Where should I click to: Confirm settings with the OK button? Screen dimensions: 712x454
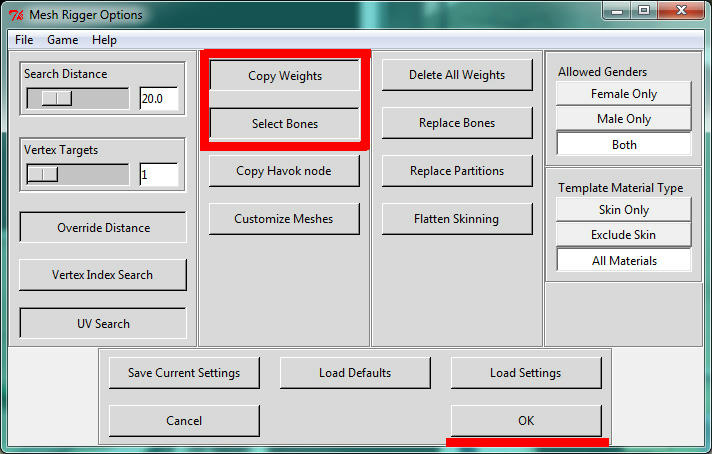[526, 421]
